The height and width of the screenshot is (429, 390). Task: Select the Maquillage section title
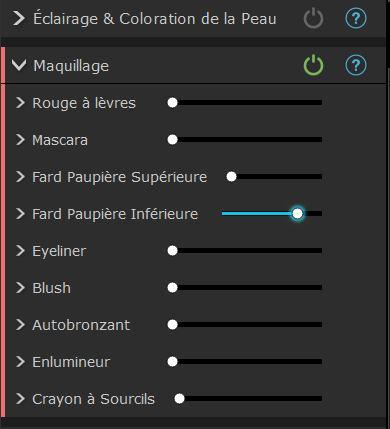tap(71, 66)
